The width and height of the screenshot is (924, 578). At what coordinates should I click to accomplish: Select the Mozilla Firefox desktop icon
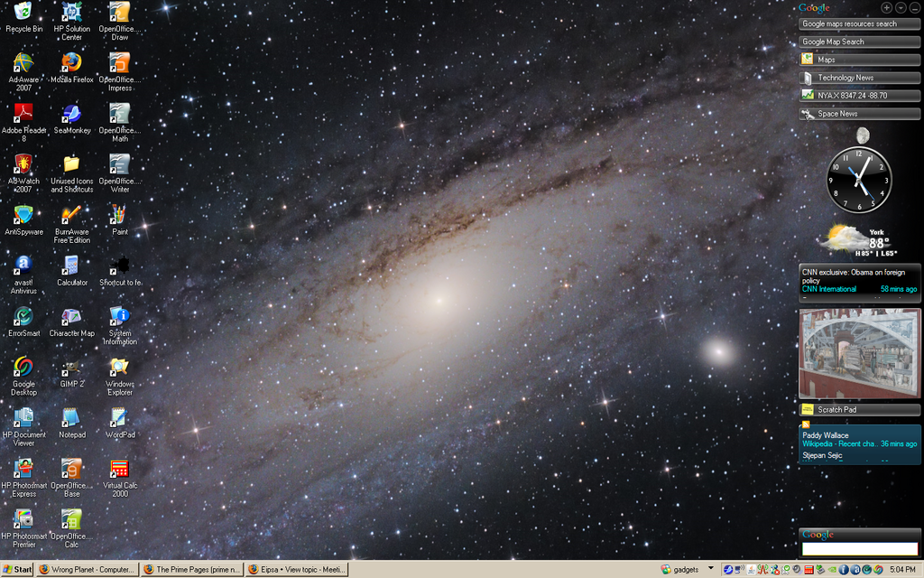click(72, 67)
